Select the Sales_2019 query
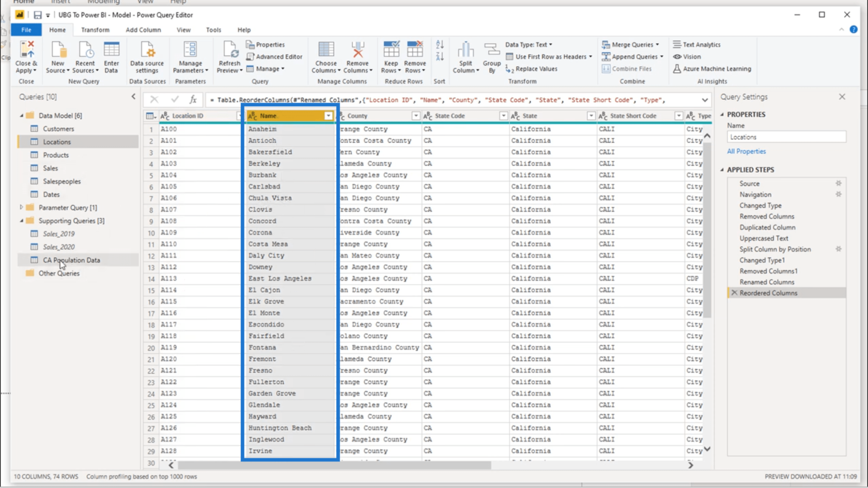The image size is (868, 488). tap(58, 234)
